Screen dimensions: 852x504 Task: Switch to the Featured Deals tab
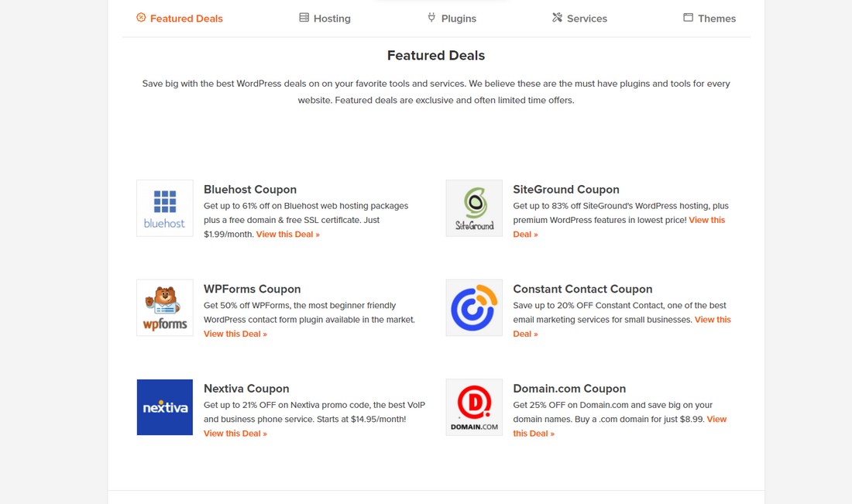(186, 19)
